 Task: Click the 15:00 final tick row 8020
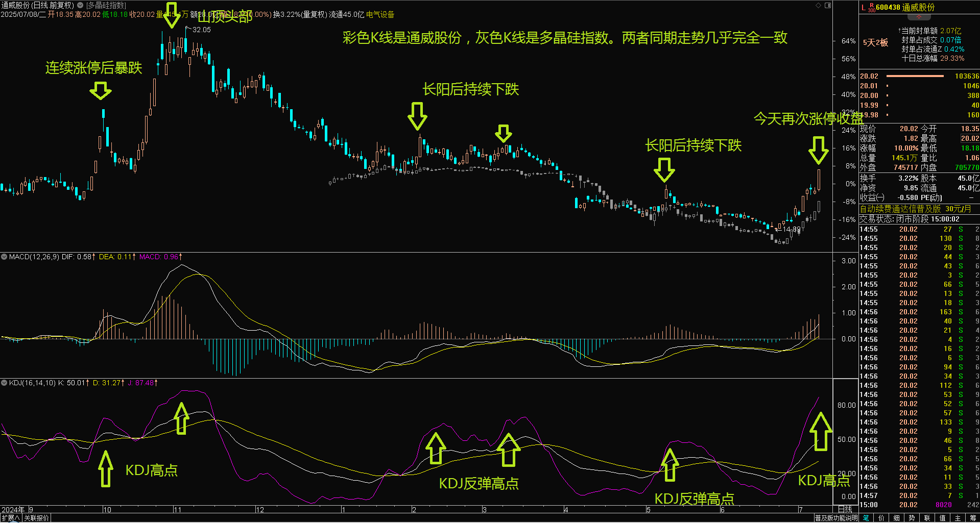(919, 505)
